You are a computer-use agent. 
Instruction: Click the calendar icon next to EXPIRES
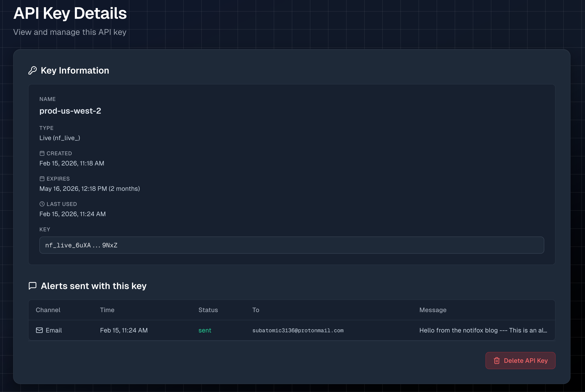point(42,179)
